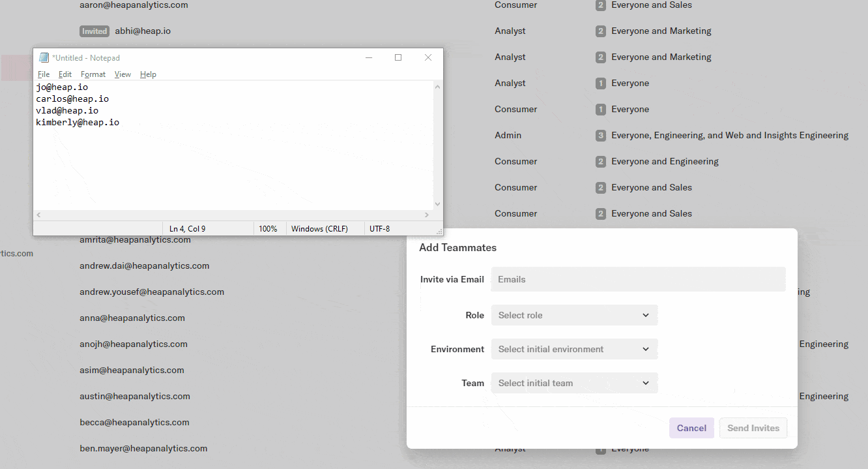Click asim@heapanalytics.com row
Image resolution: width=868 pixels, height=469 pixels.
tap(132, 370)
